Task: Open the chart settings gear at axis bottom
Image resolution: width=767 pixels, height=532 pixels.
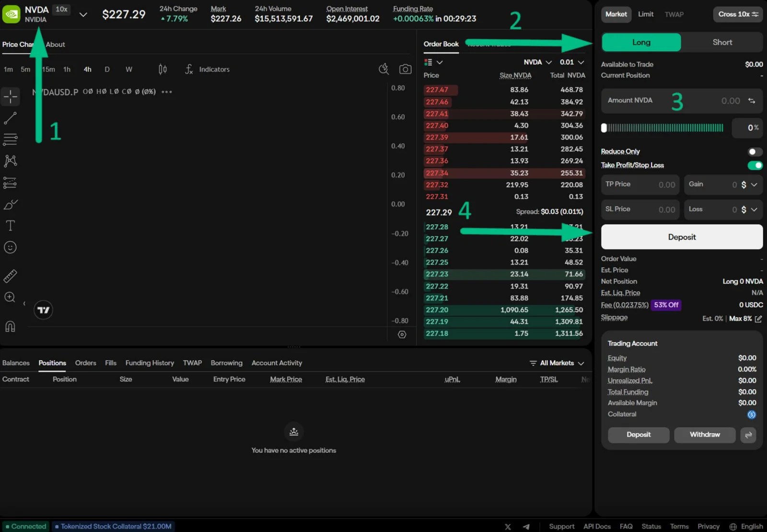Action: click(x=402, y=335)
